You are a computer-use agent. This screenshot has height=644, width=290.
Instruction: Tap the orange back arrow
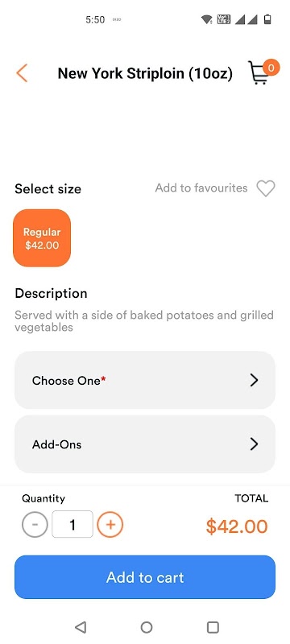click(22, 73)
